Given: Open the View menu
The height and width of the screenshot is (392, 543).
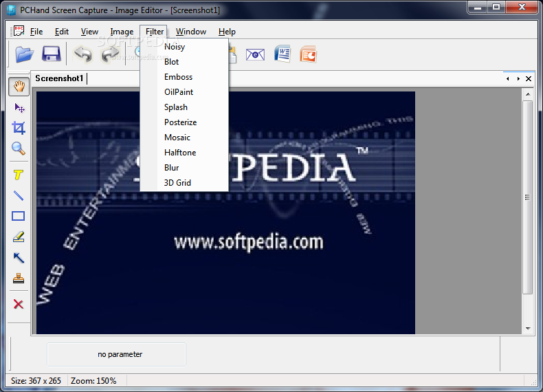Looking at the screenshot, I should tap(89, 32).
